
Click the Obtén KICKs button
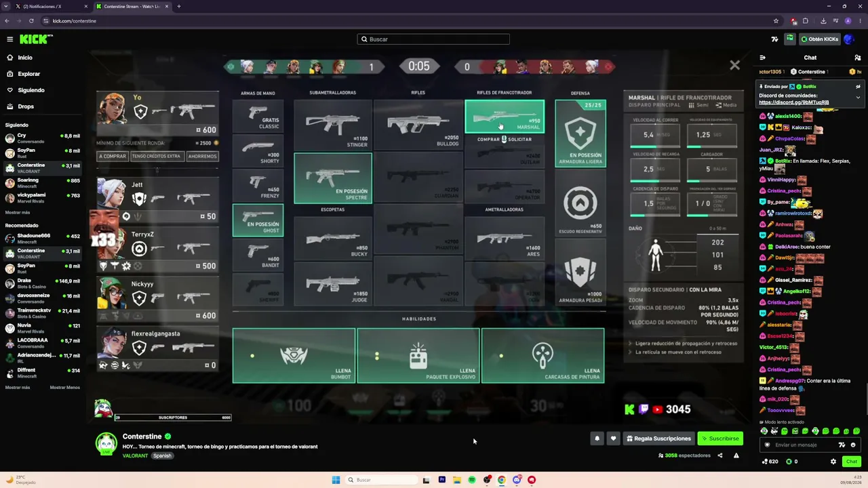tap(819, 39)
